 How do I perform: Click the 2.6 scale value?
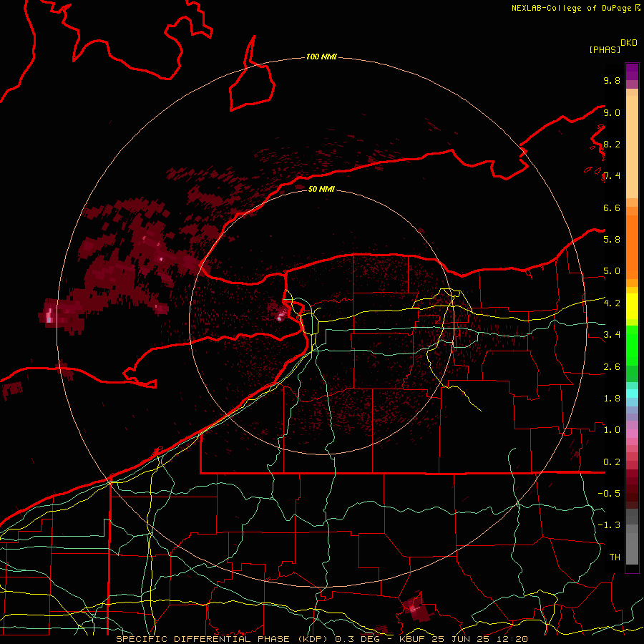point(612,367)
